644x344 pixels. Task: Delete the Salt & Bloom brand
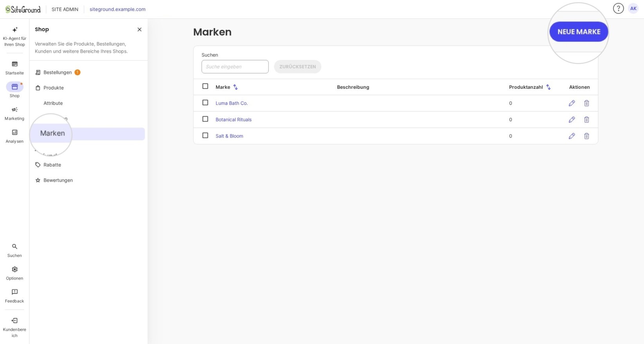coord(586,136)
